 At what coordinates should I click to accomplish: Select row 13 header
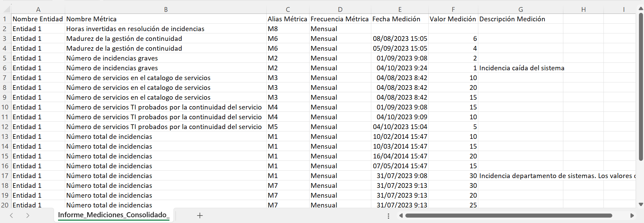[x=5, y=137]
